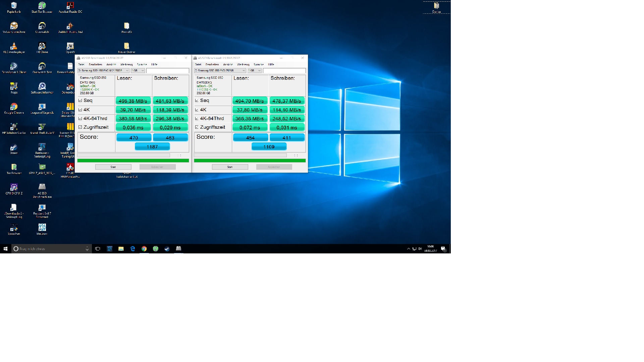
Task: Open the AS SSD Benchmark.exe desktop icon
Action: coord(42,187)
